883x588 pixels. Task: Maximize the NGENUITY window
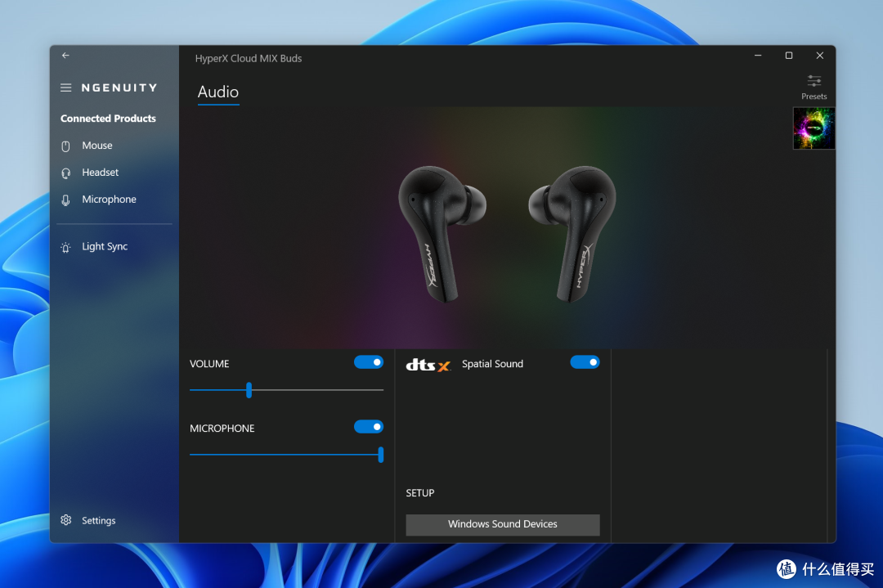click(x=789, y=55)
